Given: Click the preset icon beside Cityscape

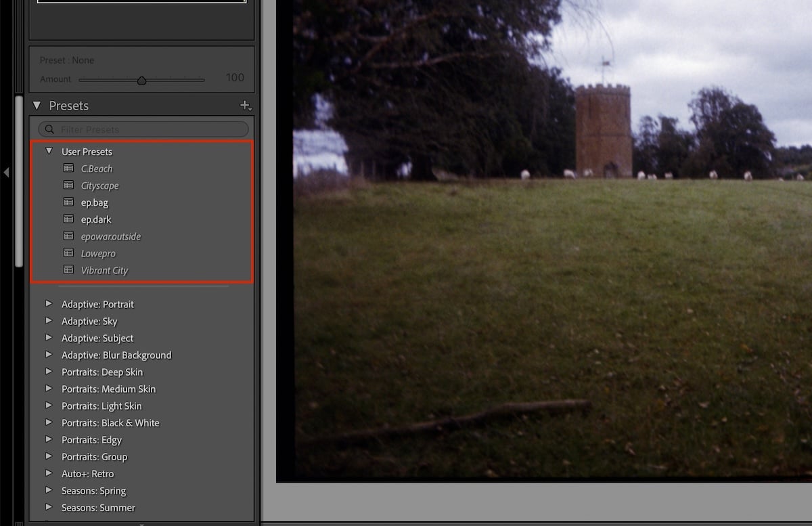Looking at the screenshot, I should pos(68,185).
